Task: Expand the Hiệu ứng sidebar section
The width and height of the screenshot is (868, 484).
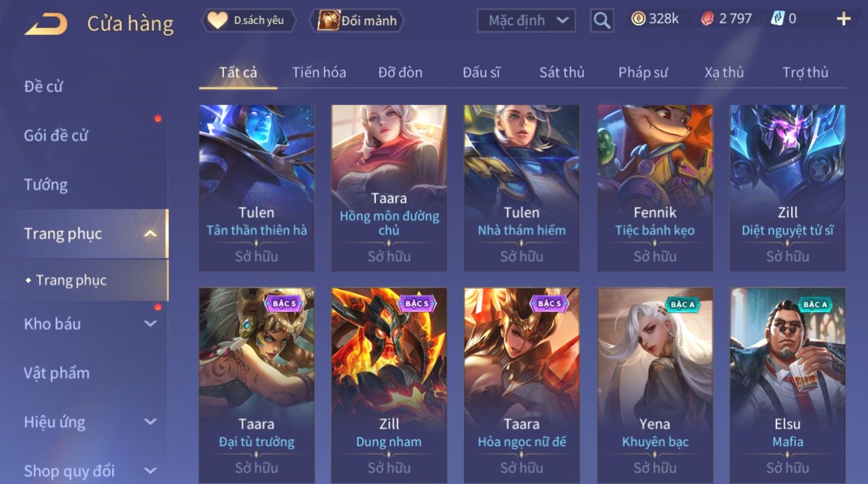Action: pyautogui.click(x=150, y=422)
